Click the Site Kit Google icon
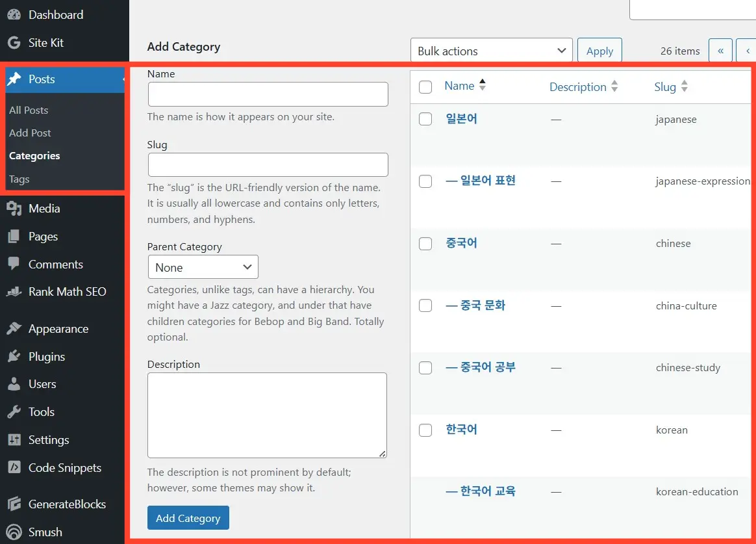The width and height of the screenshot is (756, 544). (14, 43)
